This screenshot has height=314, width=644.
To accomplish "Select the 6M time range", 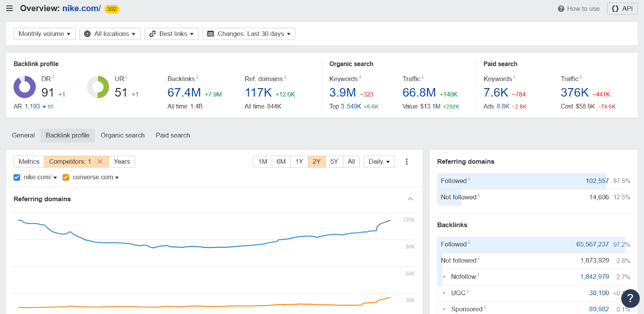I will 281,161.
